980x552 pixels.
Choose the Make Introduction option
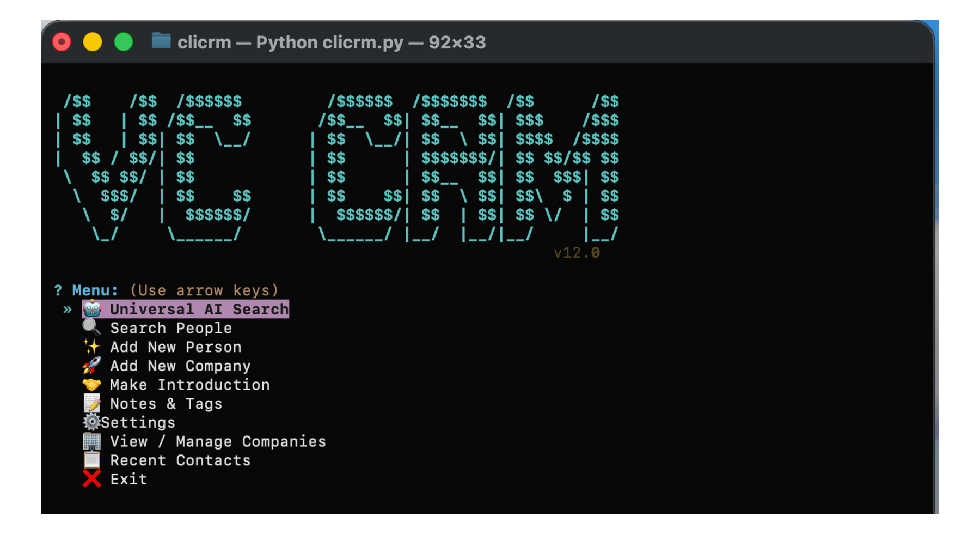[189, 385]
